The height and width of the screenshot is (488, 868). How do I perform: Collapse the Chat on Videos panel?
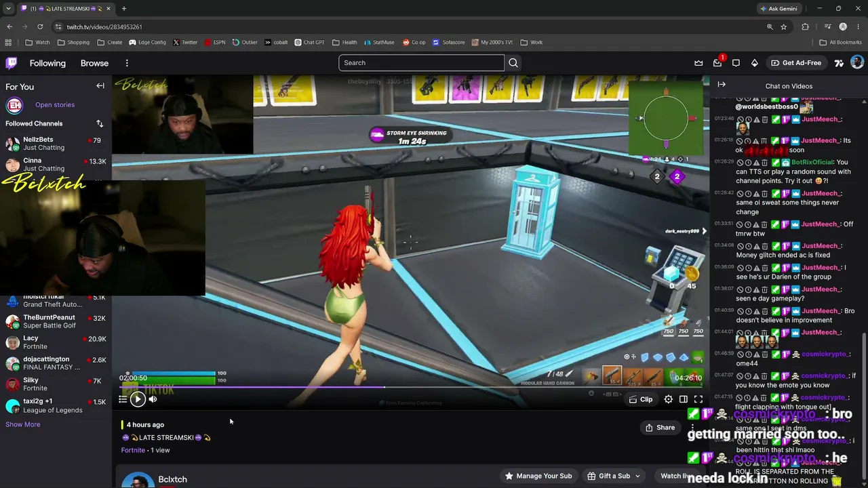point(722,85)
